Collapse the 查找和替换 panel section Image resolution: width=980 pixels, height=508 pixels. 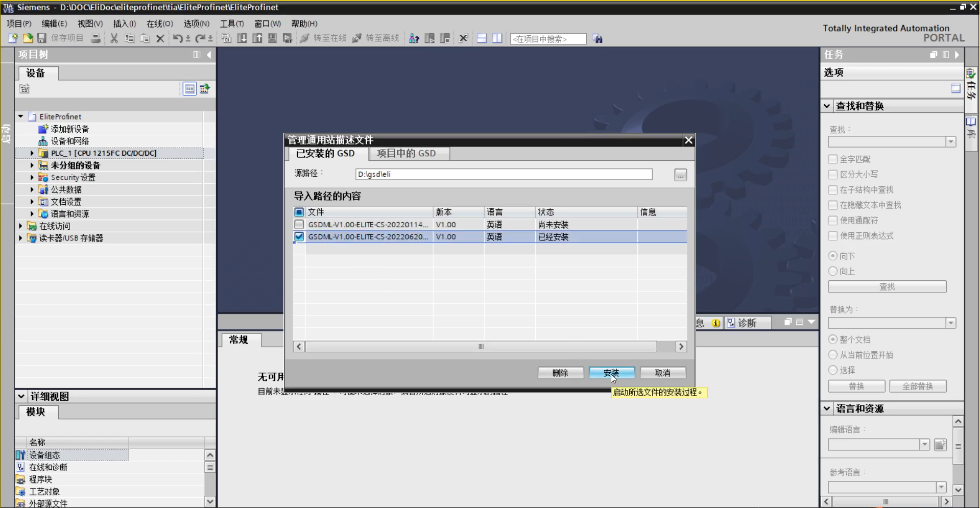(x=827, y=106)
